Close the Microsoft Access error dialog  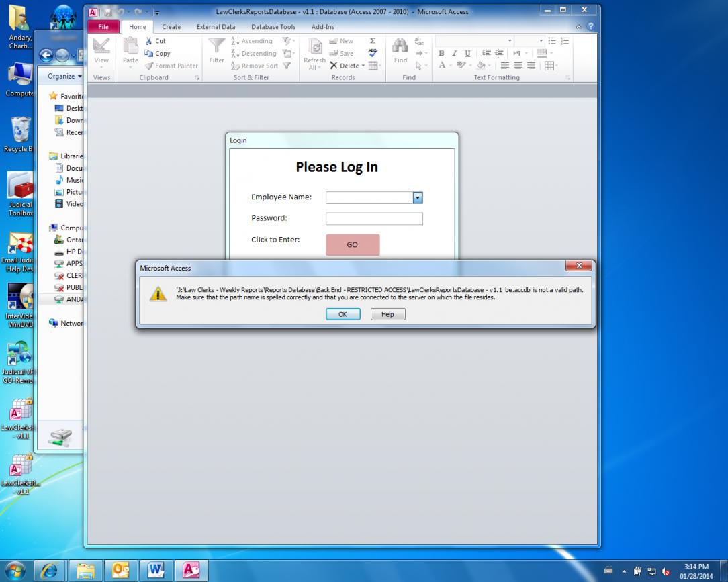(578, 265)
